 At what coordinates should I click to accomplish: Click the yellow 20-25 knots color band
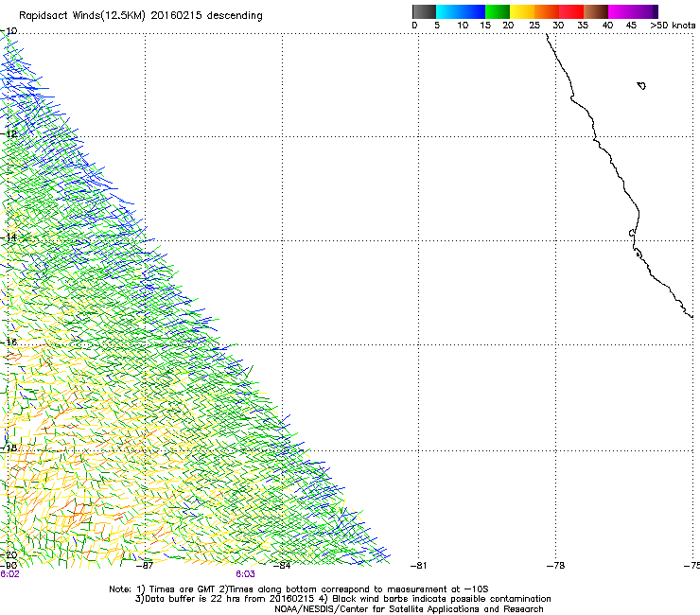[x=522, y=11]
